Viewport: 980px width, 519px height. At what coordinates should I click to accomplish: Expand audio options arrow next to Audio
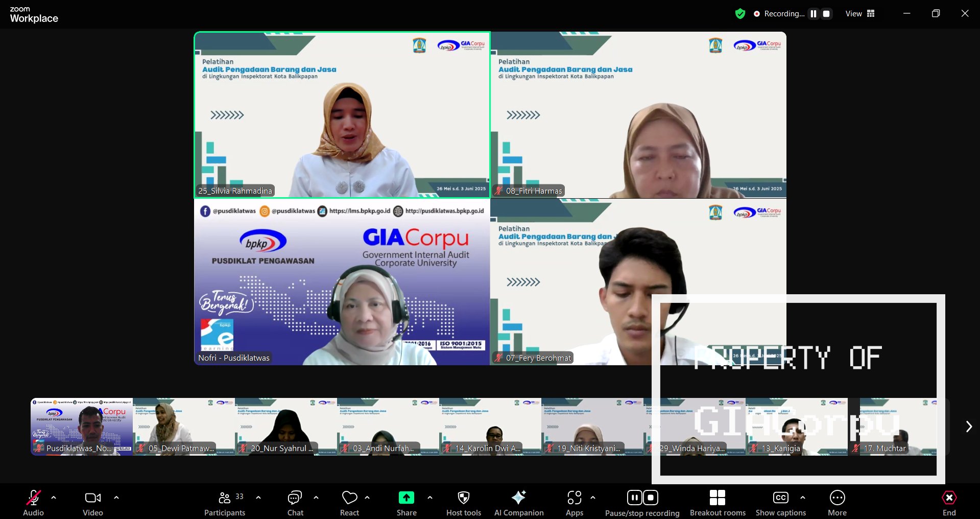[54, 497]
